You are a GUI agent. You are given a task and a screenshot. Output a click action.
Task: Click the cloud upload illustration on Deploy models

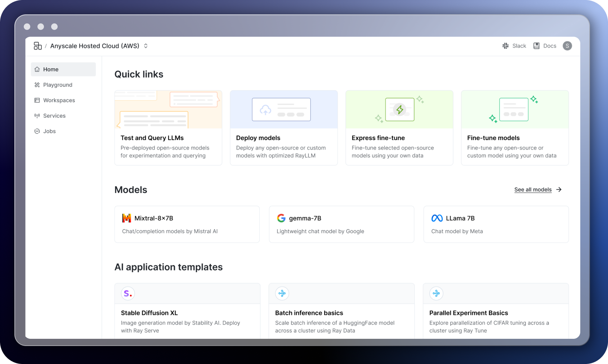281,109
